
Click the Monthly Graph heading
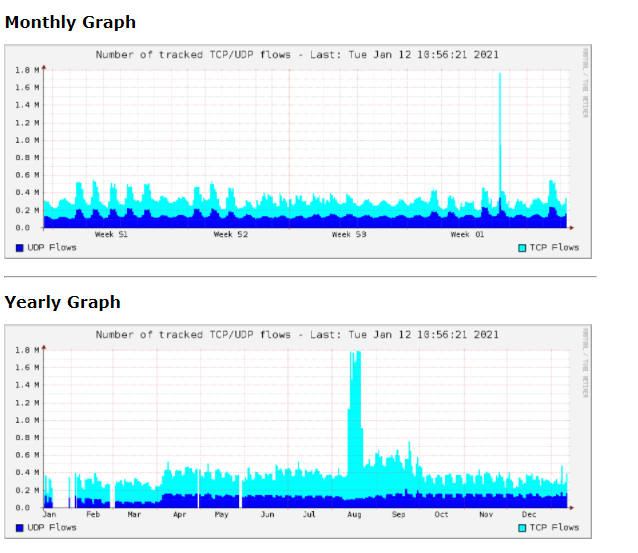70,22
